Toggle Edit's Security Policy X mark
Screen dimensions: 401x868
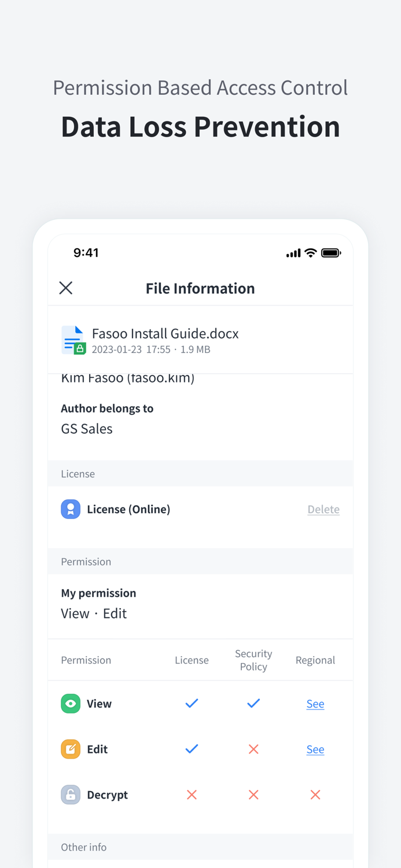253,749
